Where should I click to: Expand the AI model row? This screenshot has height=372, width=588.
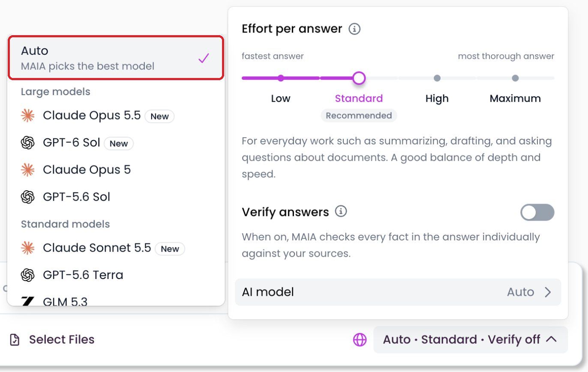(x=398, y=292)
